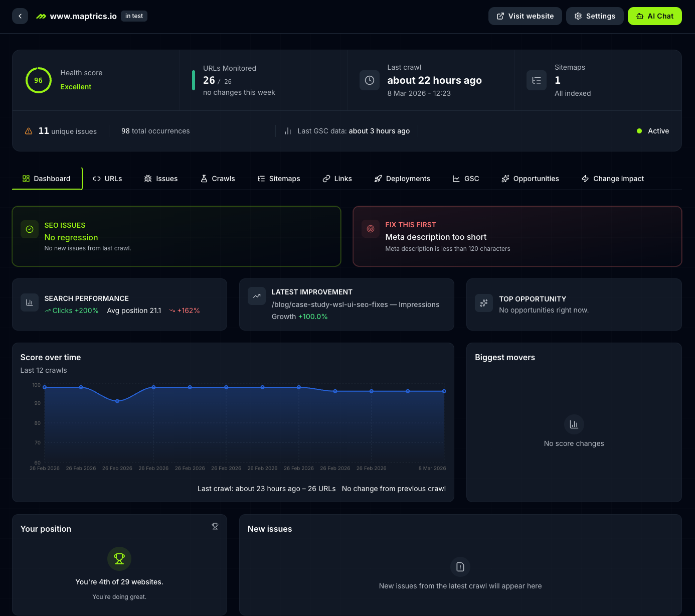The image size is (695, 616).
Task: Click the 11 unique issues text
Action: pos(68,131)
